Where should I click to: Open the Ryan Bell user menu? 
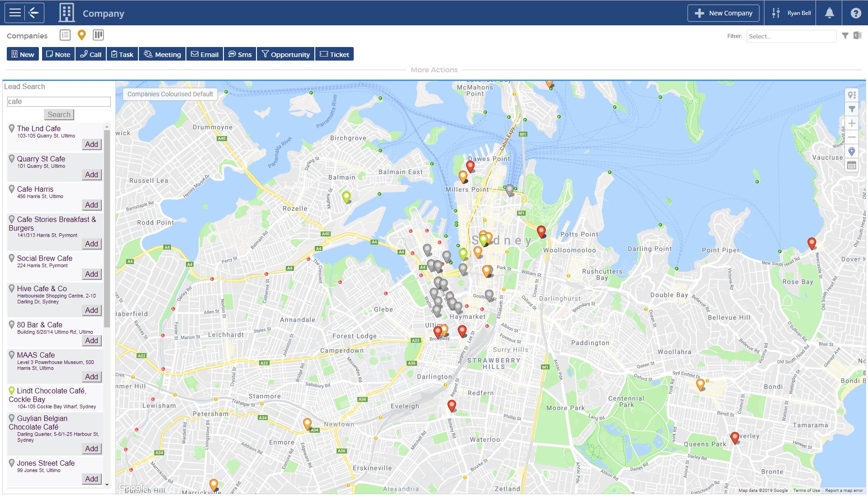point(799,13)
